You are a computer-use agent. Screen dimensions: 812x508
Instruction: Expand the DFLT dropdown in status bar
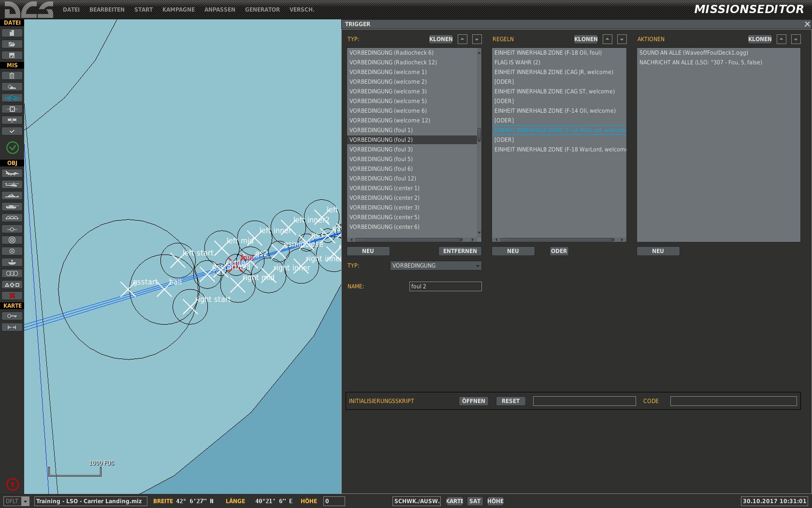[26, 501]
